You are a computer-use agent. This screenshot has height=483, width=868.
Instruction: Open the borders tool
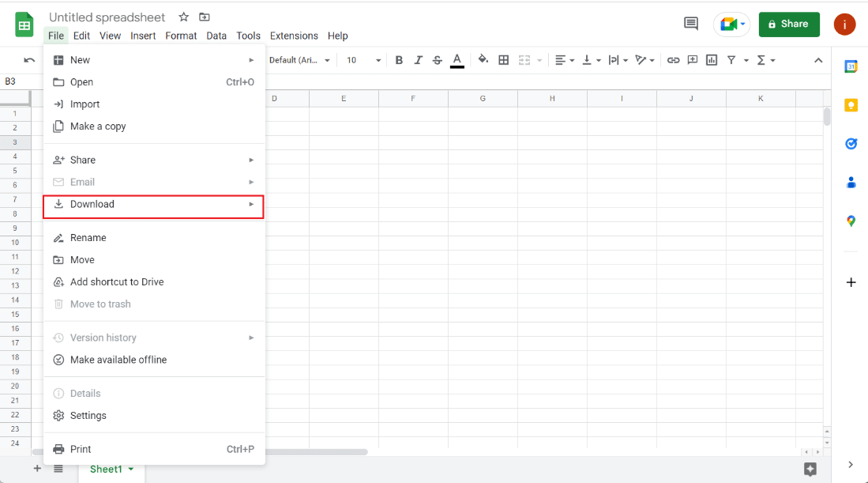[x=504, y=60]
